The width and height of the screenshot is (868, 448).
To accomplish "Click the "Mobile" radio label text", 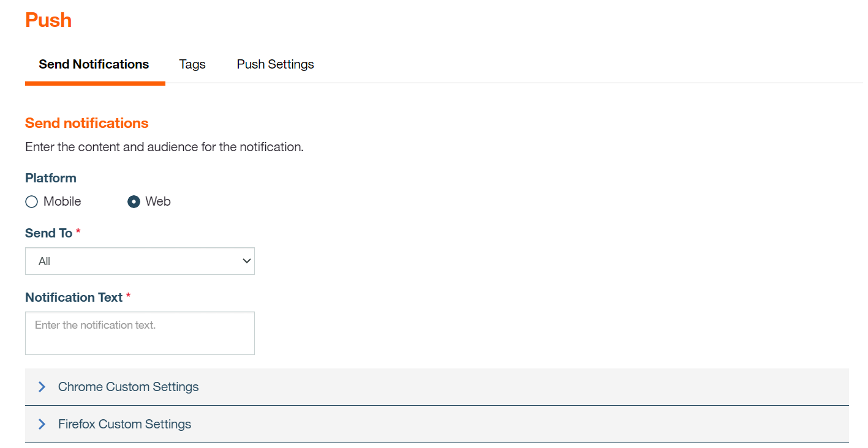I will point(62,201).
